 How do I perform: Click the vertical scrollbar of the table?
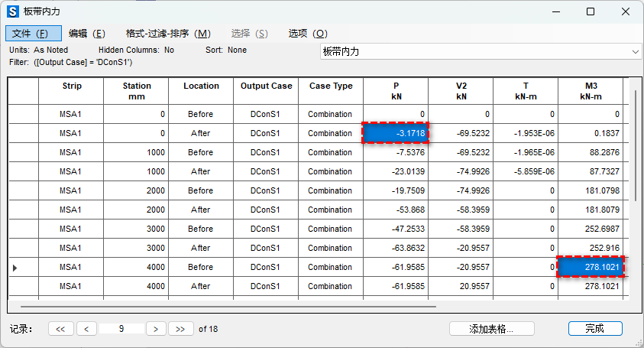pos(634,145)
